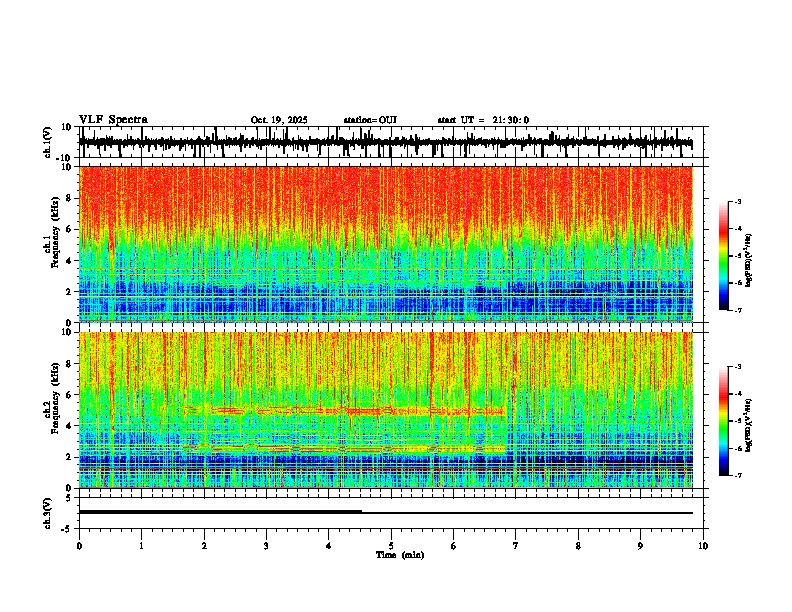The image size is (792, 612).
Task: Click the ch.3 voltage trace line
Action: pos(385,513)
